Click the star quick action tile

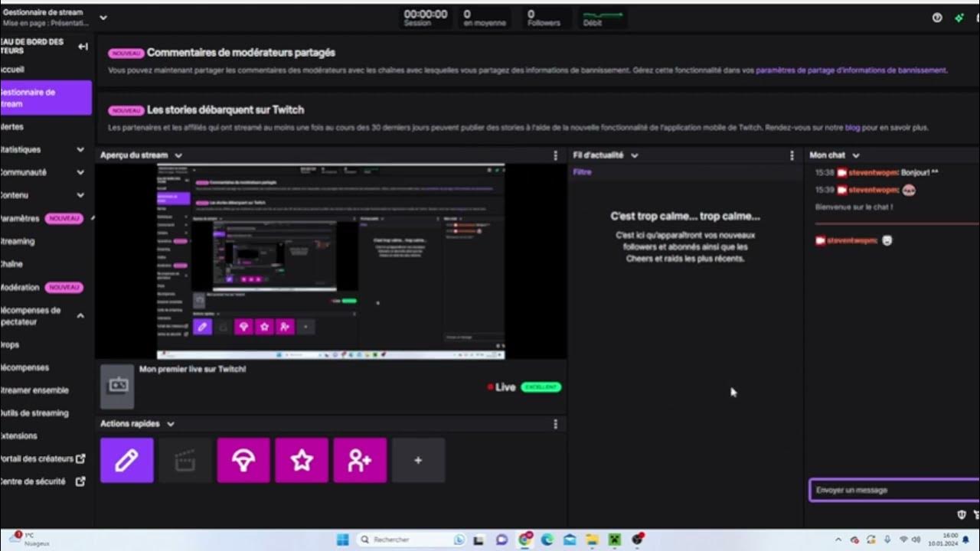[302, 460]
